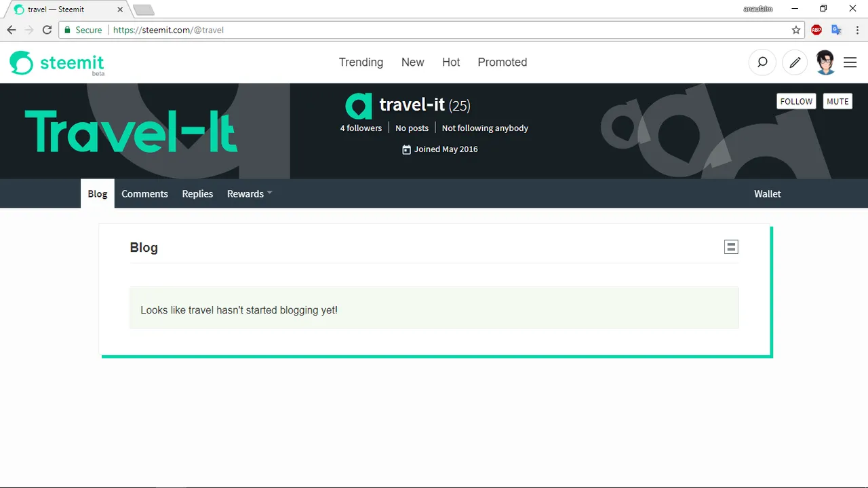The image size is (868, 488).
Task: Click the travel-it profile avatar icon
Action: pyautogui.click(x=359, y=106)
